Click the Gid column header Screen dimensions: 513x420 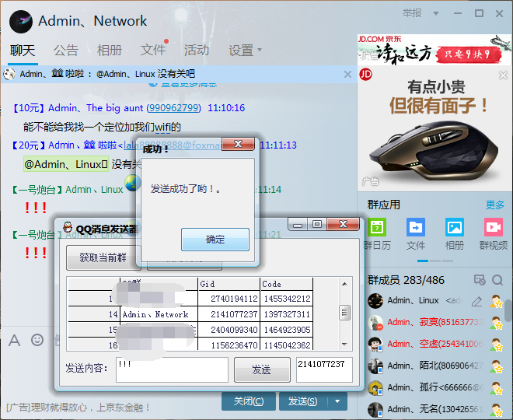click(x=229, y=284)
